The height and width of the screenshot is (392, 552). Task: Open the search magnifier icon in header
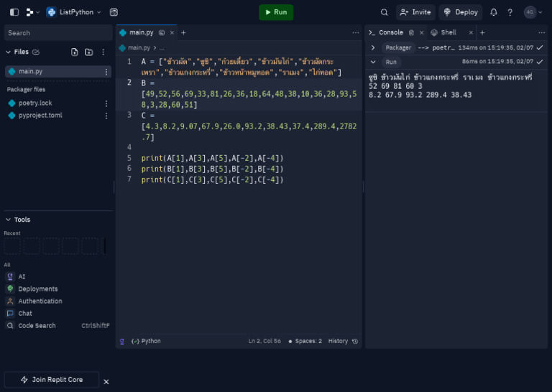coord(385,12)
